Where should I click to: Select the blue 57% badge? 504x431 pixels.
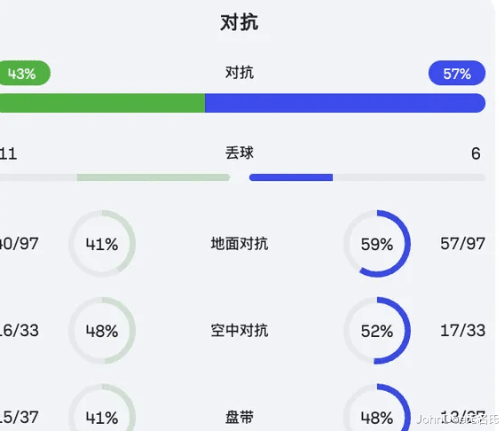[457, 74]
